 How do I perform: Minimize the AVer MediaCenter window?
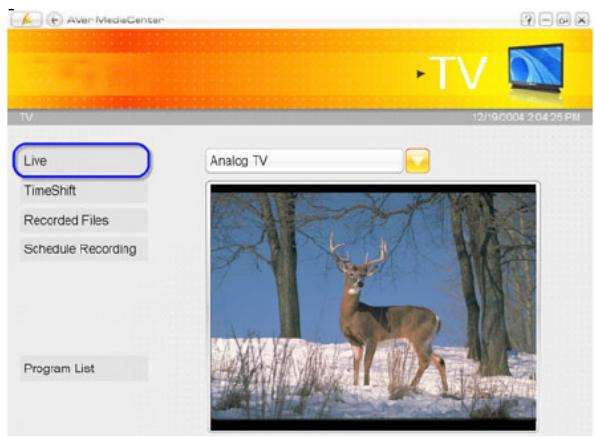[545, 19]
